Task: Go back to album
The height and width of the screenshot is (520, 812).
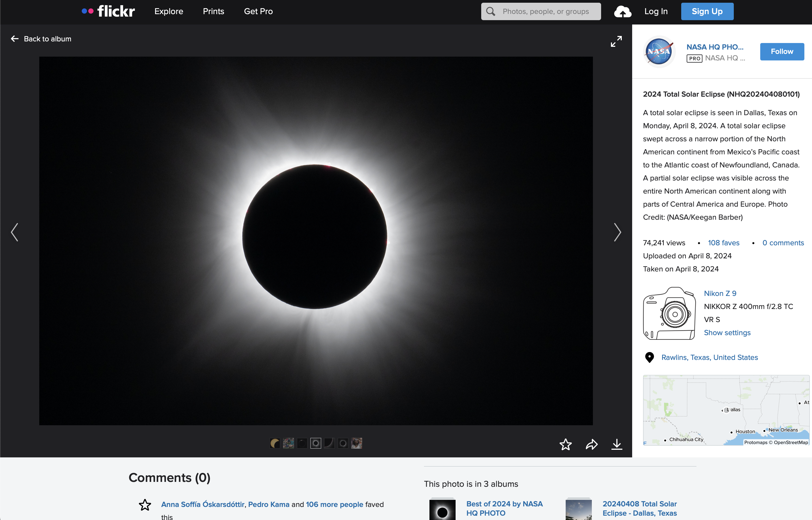Action: pos(41,39)
